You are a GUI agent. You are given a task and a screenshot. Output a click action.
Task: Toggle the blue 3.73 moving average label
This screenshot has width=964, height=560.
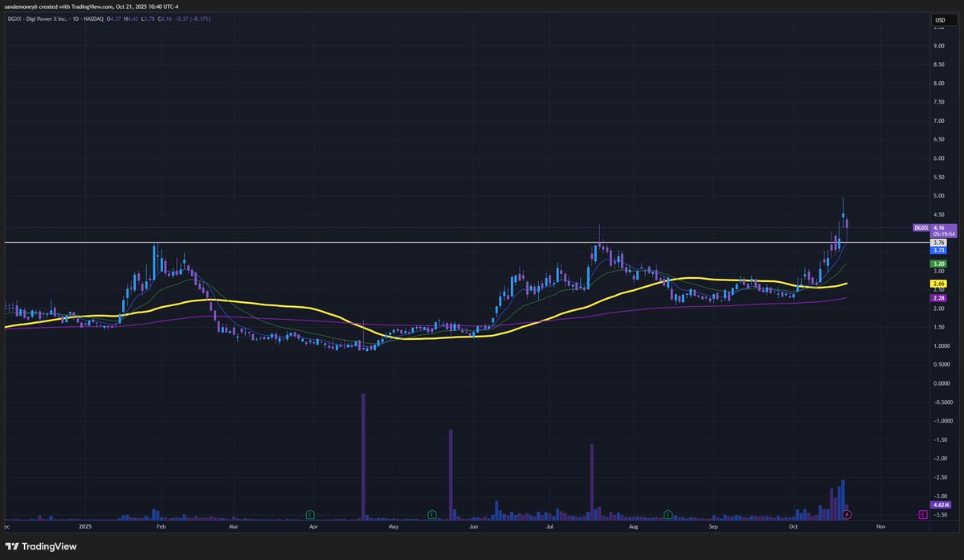point(937,250)
